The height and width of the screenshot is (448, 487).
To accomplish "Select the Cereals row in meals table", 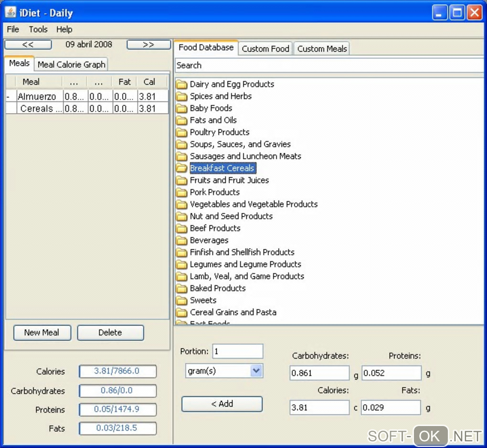I will click(x=87, y=109).
